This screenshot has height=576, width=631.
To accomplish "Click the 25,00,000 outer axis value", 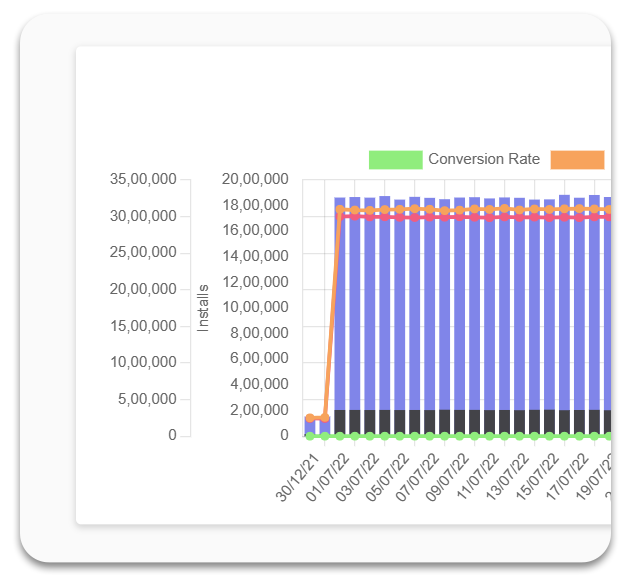I will [x=143, y=252].
